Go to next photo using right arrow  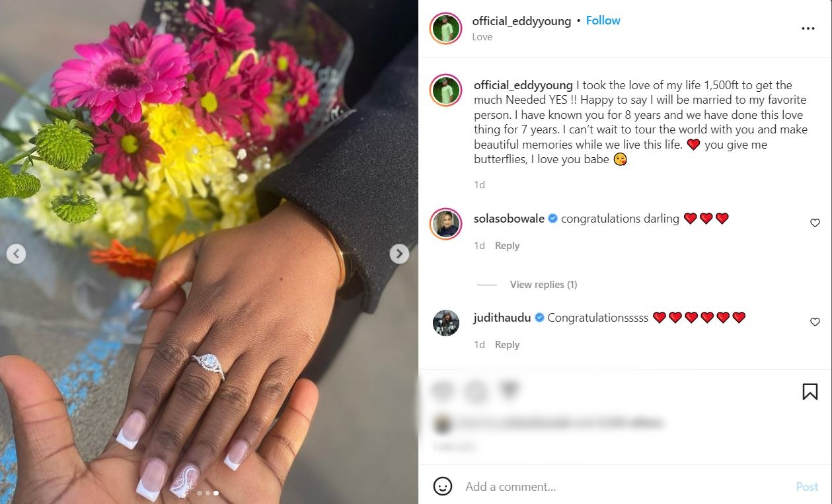[399, 254]
